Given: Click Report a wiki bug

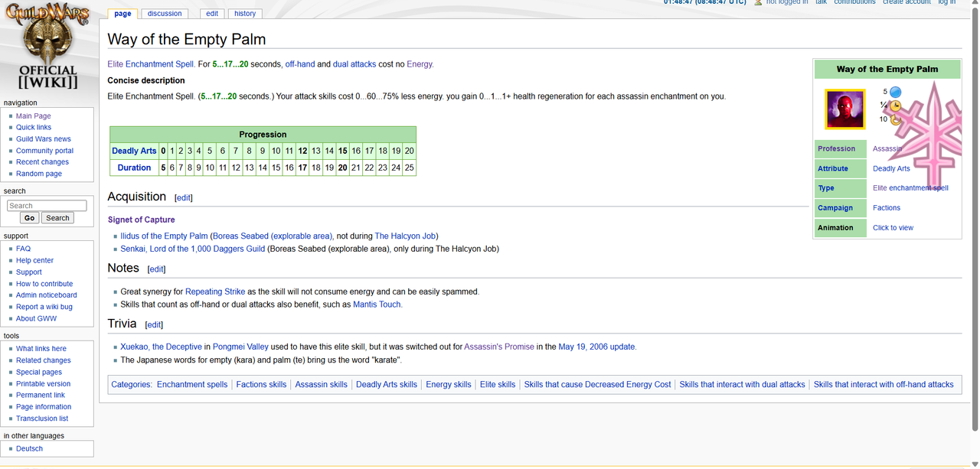Looking at the screenshot, I should pyautogui.click(x=44, y=307).
